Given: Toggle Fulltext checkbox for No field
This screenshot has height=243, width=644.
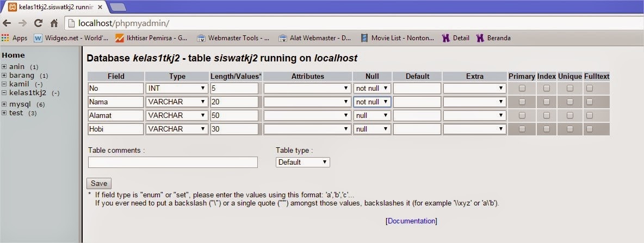Looking at the screenshot, I should pyautogui.click(x=590, y=88).
